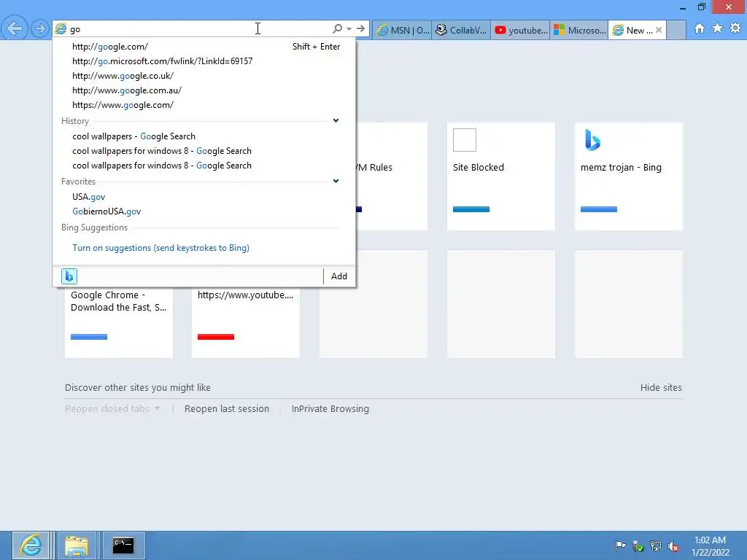Image resolution: width=747 pixels, height=560 pixels.
Task: Click the blue activity bar on memz trojan tile
Action: click(x=599, y=209)
